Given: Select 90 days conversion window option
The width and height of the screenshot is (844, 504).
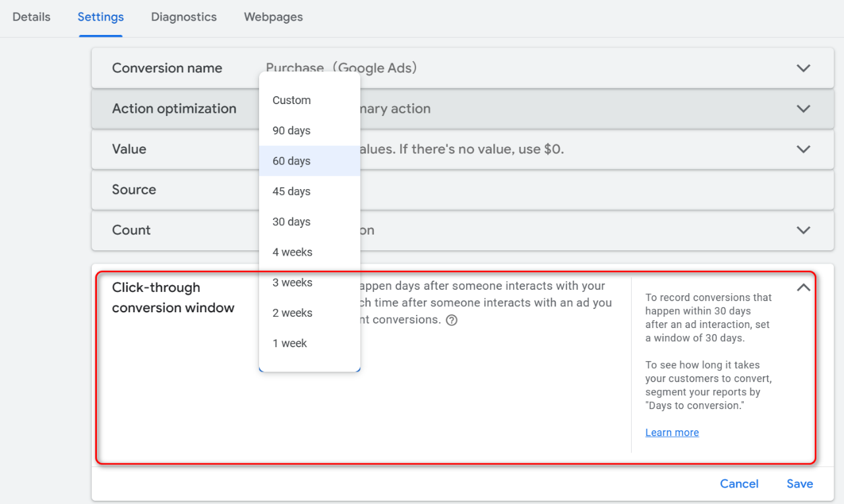Looking at the screenshot, I should pyautogui.click(x=291, y=130).
